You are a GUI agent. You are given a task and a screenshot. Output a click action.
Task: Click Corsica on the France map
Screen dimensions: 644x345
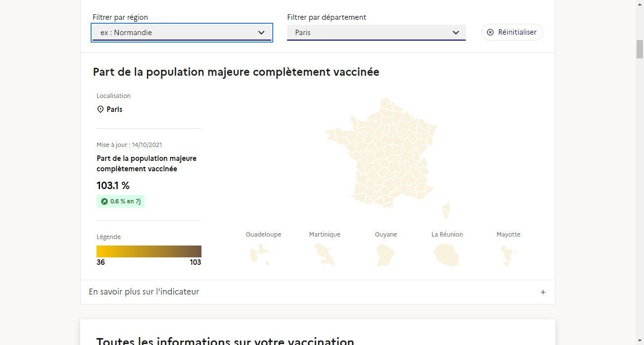446,210
